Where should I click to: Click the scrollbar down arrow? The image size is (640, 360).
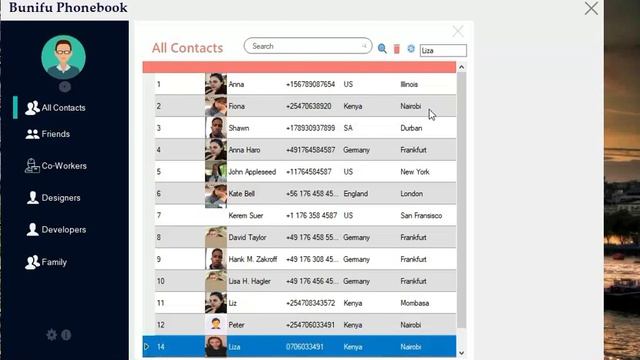(x=461, y=353)
